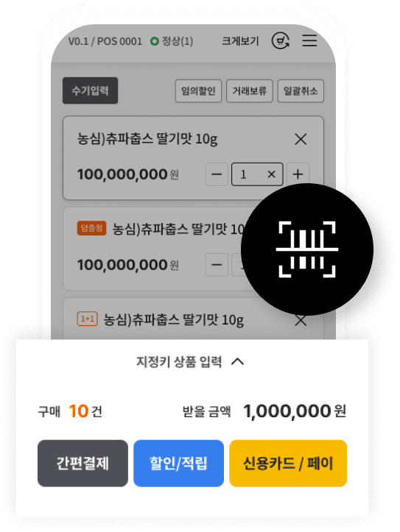
Task: Remove the 1+1 츄파춥스 item
Action: tap(301, 320)
